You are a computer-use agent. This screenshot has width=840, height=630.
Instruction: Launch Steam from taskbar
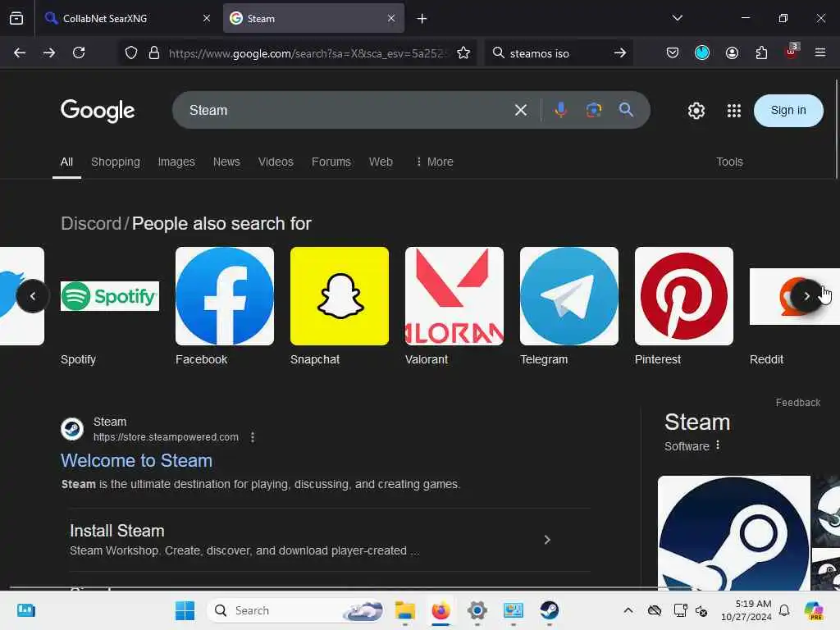(x=549, y=610)
